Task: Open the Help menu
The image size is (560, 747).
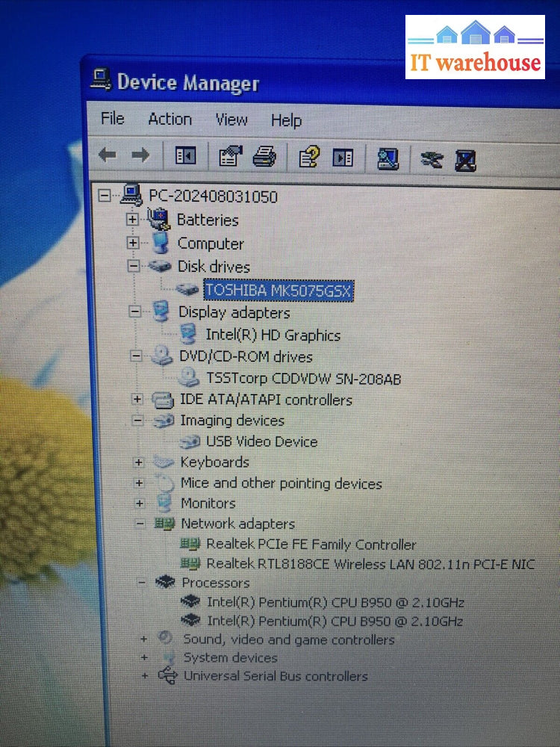Action: coord(286,120)
